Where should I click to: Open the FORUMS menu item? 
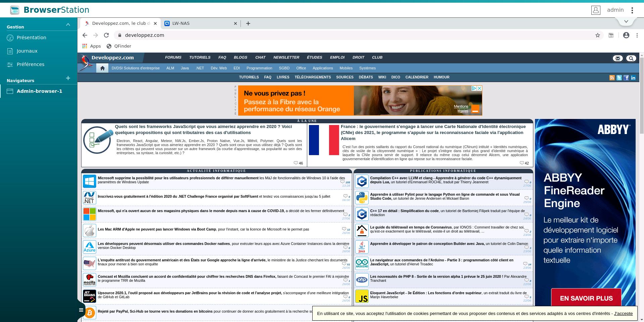(x=173, y=57)
